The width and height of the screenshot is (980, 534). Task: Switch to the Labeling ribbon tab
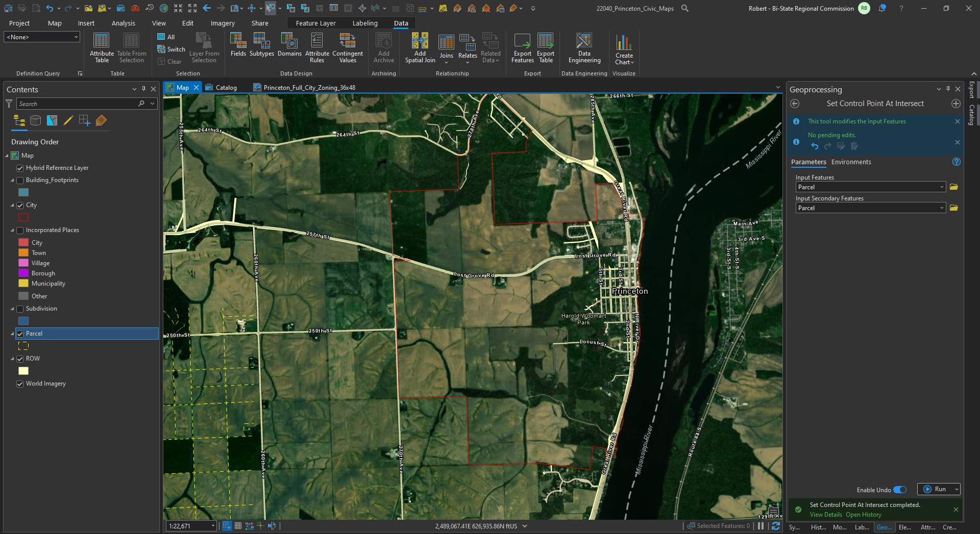(x=365, y=23)
